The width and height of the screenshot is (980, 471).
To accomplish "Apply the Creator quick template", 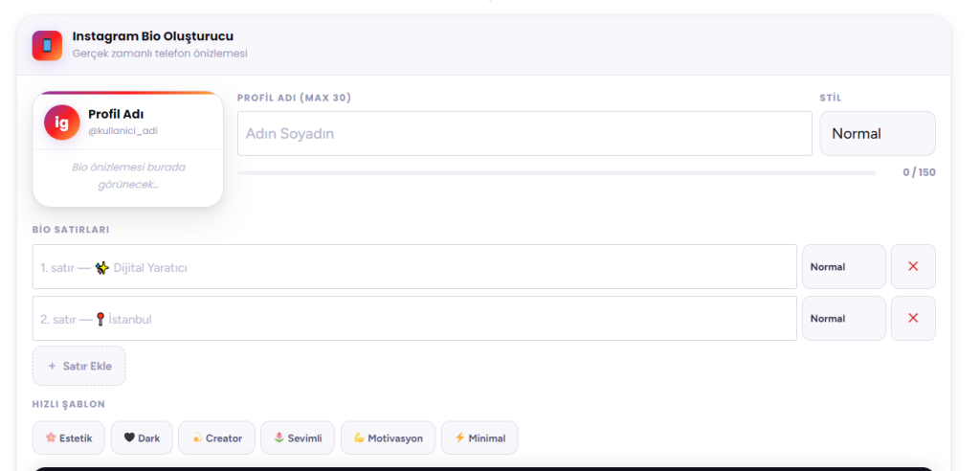I will [216, 437].
